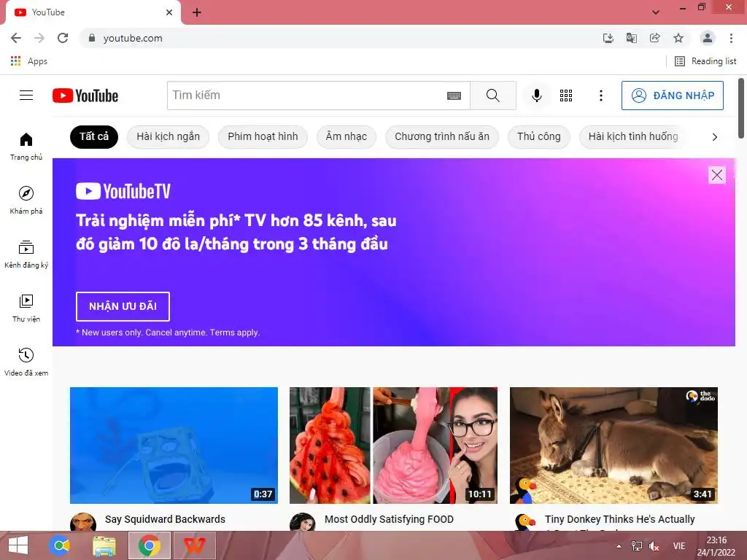Open a new tab with plus button

197,12
